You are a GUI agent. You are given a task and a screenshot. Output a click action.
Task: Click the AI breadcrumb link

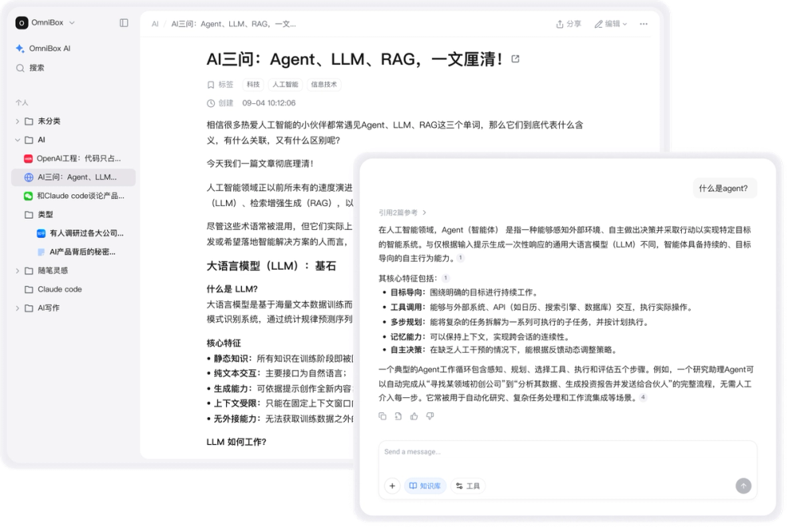(x=155, y=24)
